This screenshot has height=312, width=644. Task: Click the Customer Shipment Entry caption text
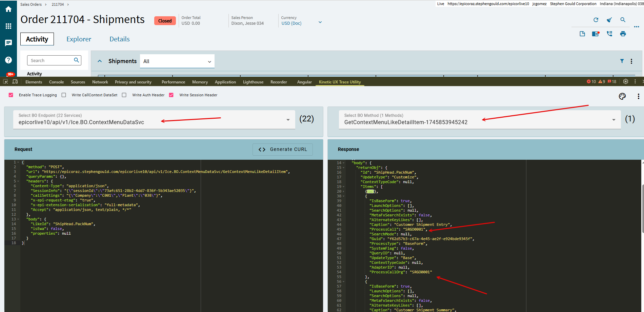point(423,225)
